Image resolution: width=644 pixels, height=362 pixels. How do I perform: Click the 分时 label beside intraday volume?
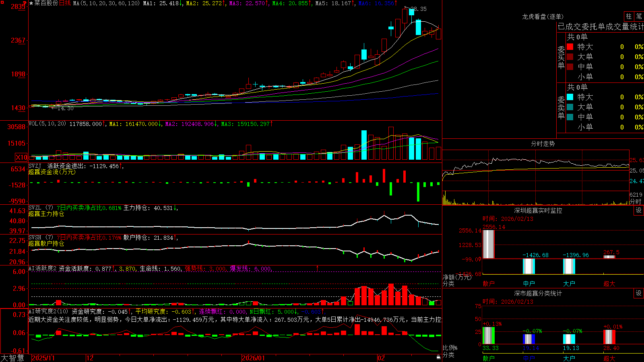[636, 202]
